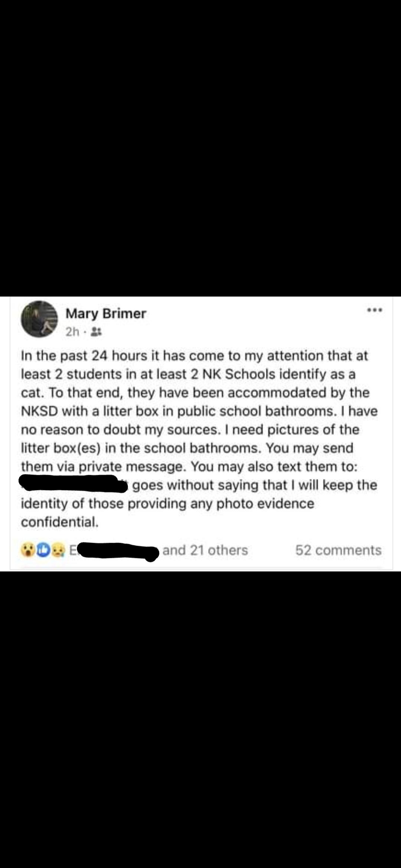Image resolution: width=401 pixels, height=868 pixels.
Task: Open the 52 comments link
Action: (x=338, y=550)
